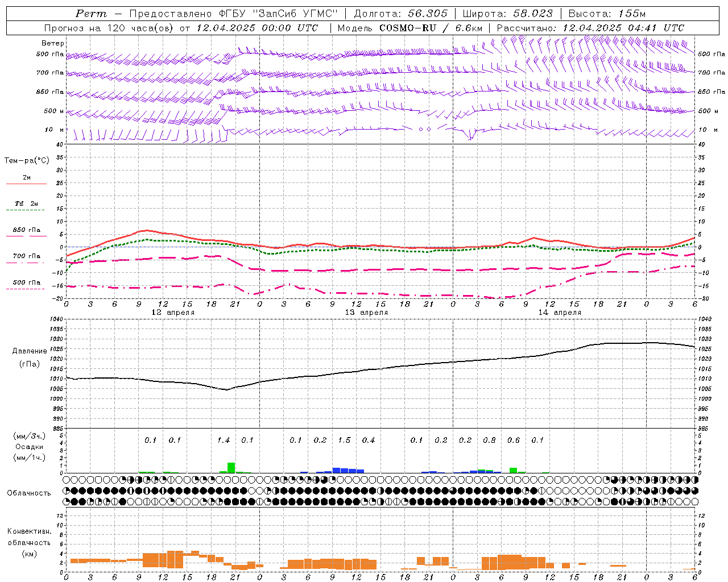
Task: Select the "(мм/1ч.)" precipitation unit label
Action: pos(29,458)
